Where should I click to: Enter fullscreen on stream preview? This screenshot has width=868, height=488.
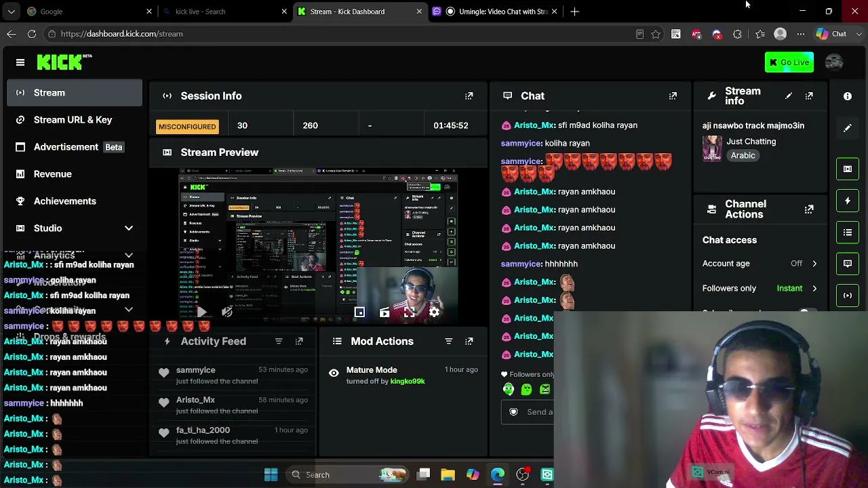[410, 312]
